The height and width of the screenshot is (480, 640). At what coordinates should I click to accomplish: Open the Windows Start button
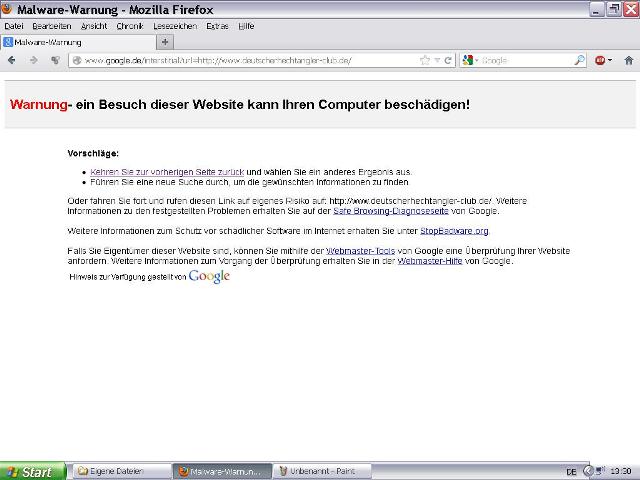(33, 471)
